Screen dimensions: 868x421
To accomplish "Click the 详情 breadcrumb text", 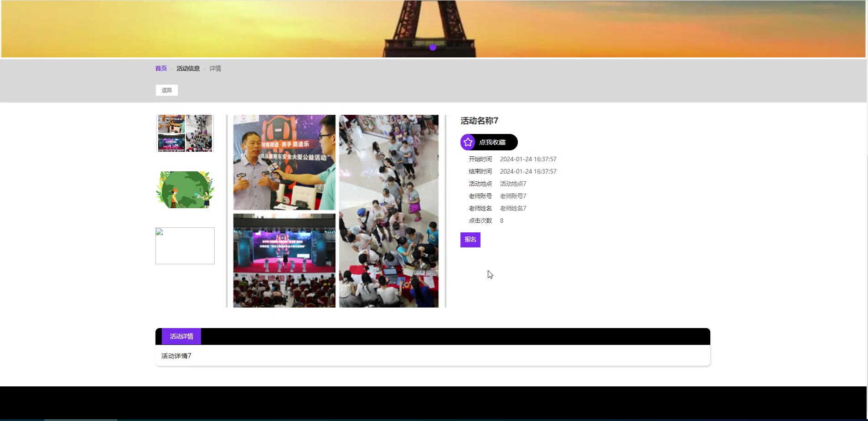I will point(215,68).
